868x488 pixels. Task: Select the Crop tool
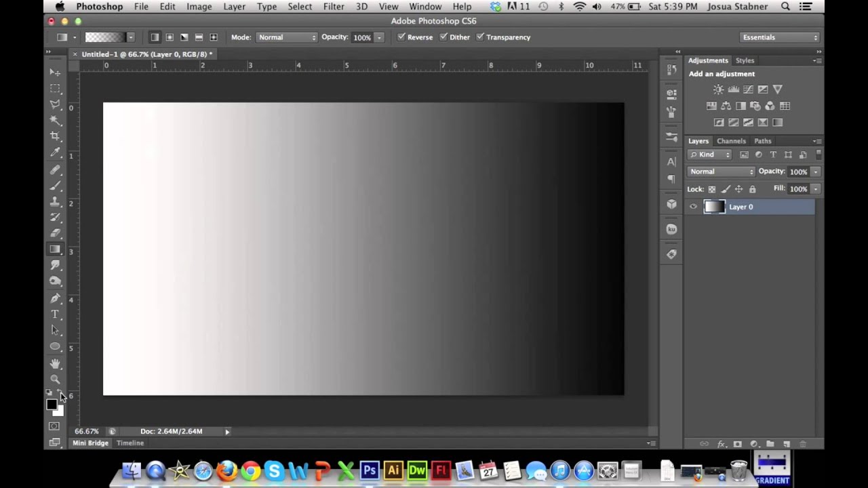click(x=55, y=136)
